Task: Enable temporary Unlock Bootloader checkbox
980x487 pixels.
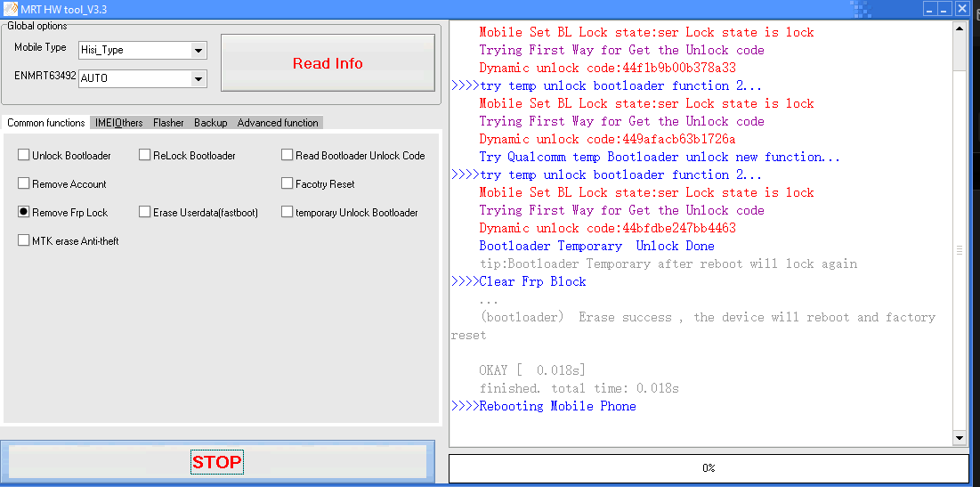Action: [287, 213]
